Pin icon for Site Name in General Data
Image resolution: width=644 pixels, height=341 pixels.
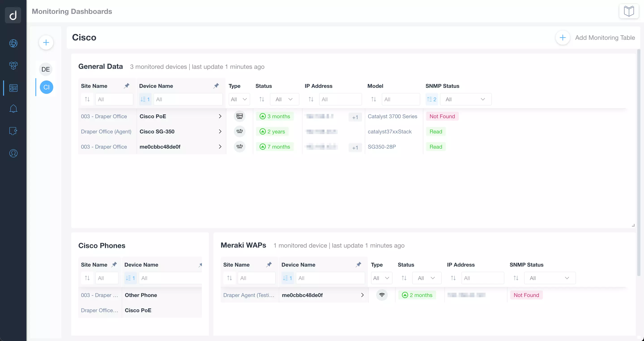[x=127, y=86]
